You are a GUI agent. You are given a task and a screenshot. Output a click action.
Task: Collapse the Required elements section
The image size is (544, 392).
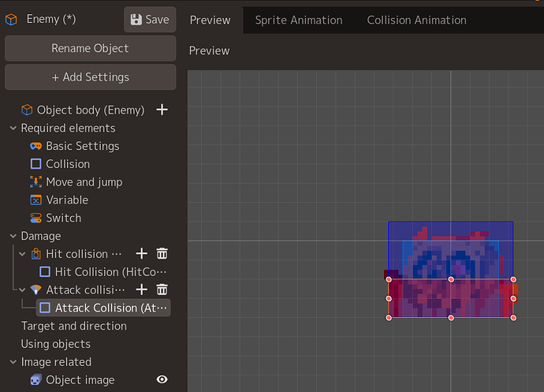pyautogui.click(x=13, y=128)
